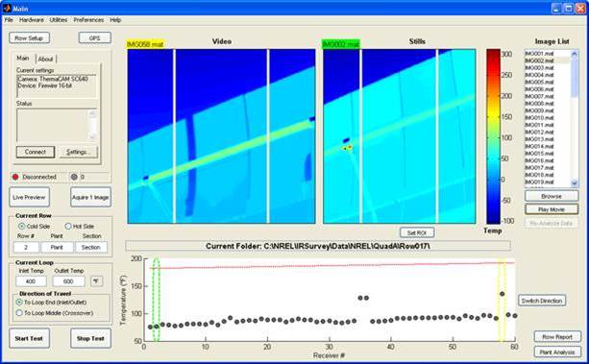
Task: Open Plant Analysis
Action: click(557, 352)
